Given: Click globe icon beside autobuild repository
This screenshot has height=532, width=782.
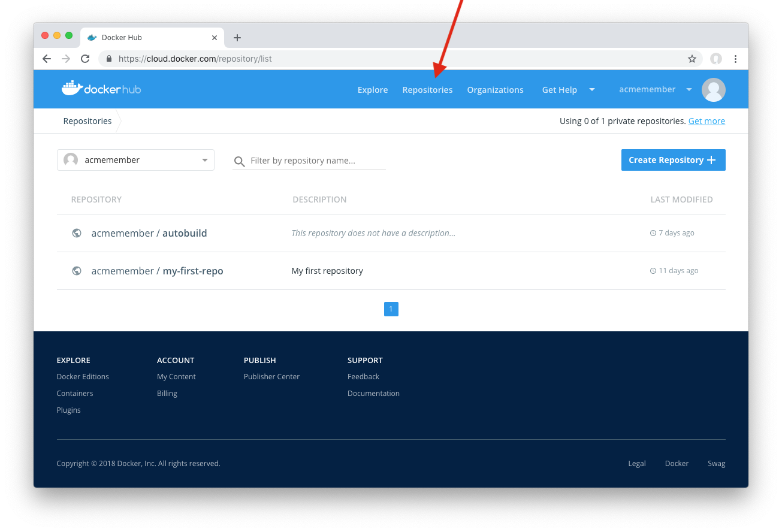Looking at the screenshot, I should pos(77,233).
